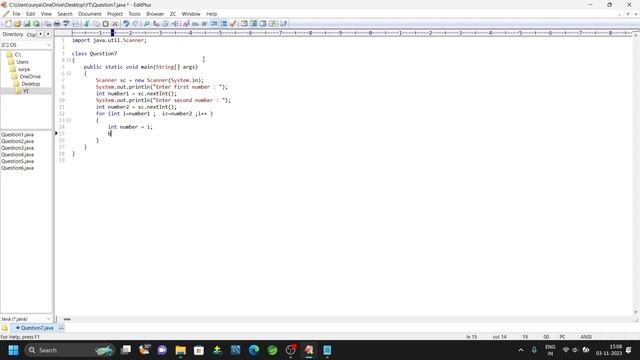
Task: Click the Replace toolbar icon
Action: pyautogui.click(x=156, y=24)
